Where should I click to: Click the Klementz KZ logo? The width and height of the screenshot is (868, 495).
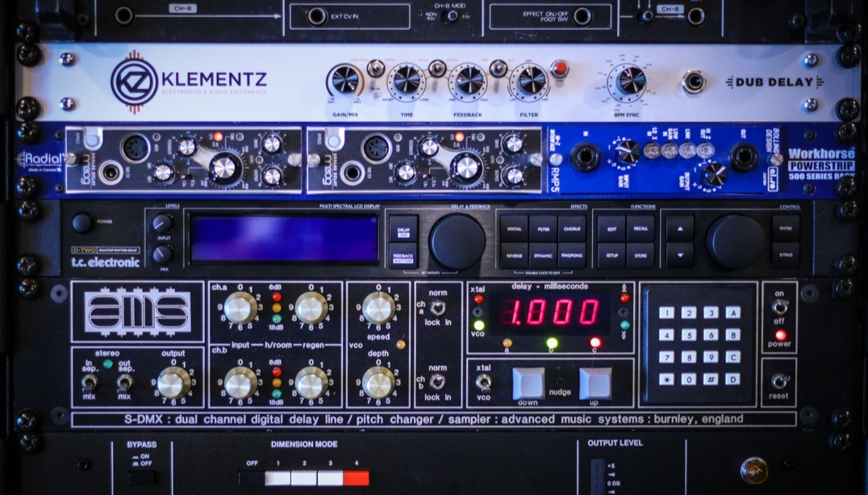(134, 82)
